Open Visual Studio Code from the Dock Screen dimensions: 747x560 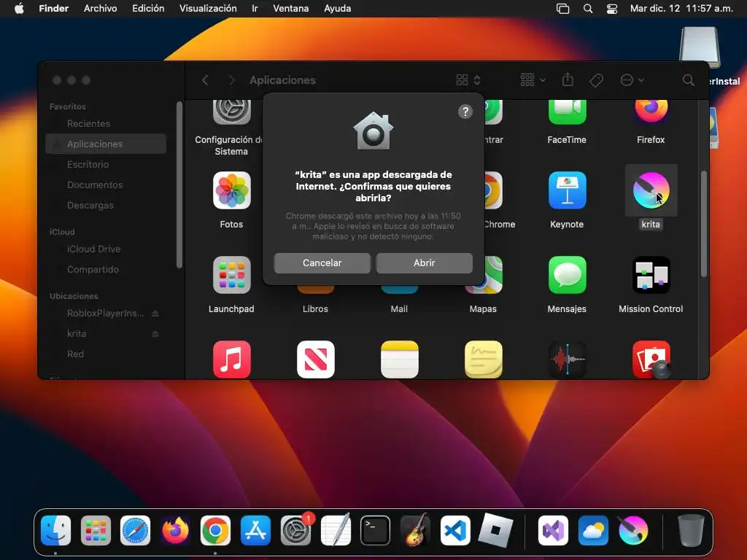coord(455,531)
